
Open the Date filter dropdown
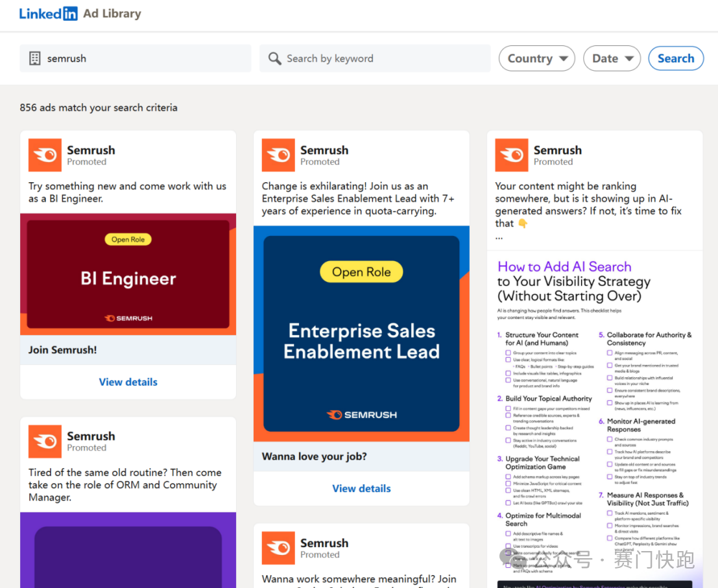tap(612, 58)
